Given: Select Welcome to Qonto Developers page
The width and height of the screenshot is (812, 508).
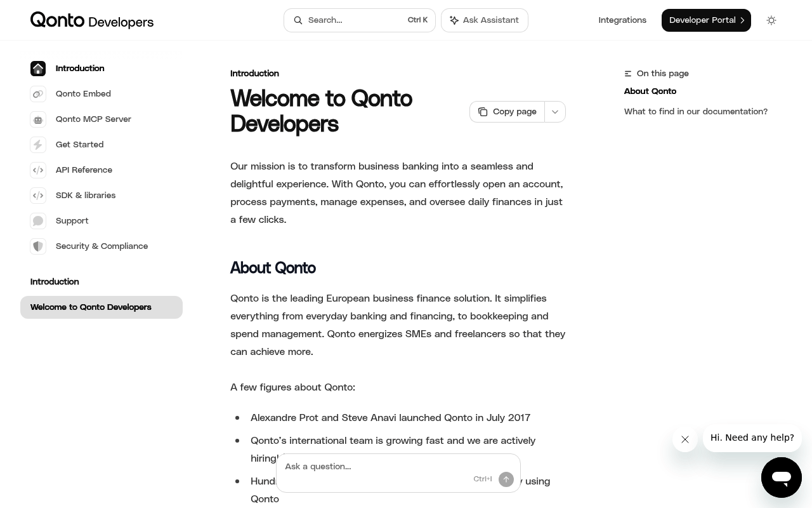Looking at the screenshot, I should [x=101, y=307].
